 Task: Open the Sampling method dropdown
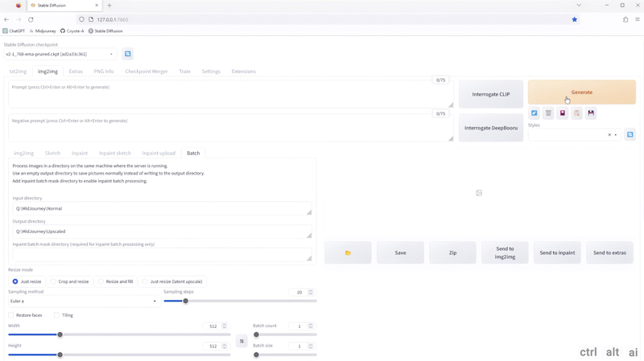click(x=84, y=302)
